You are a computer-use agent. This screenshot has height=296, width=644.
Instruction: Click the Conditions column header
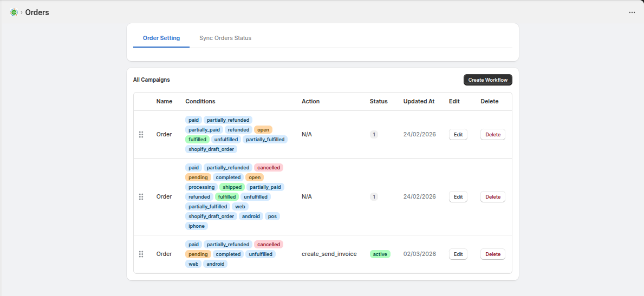[x=200, y=101]
